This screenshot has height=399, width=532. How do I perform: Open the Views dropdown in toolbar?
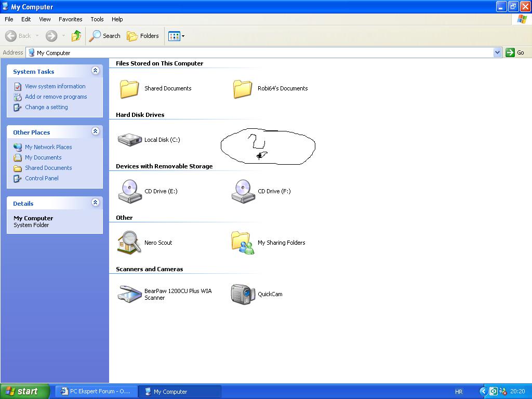[x=176, y=36]
